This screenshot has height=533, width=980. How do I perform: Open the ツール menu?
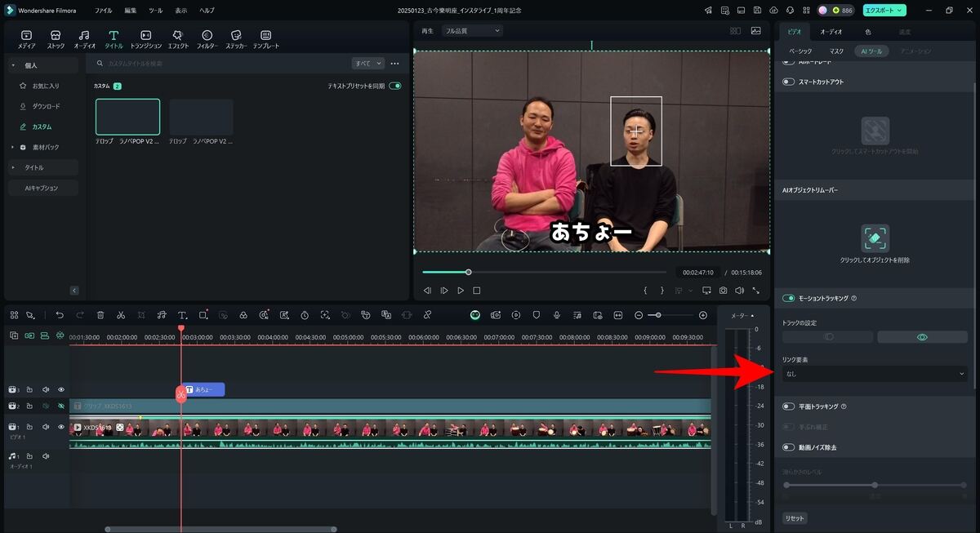(x=155, y=10)
